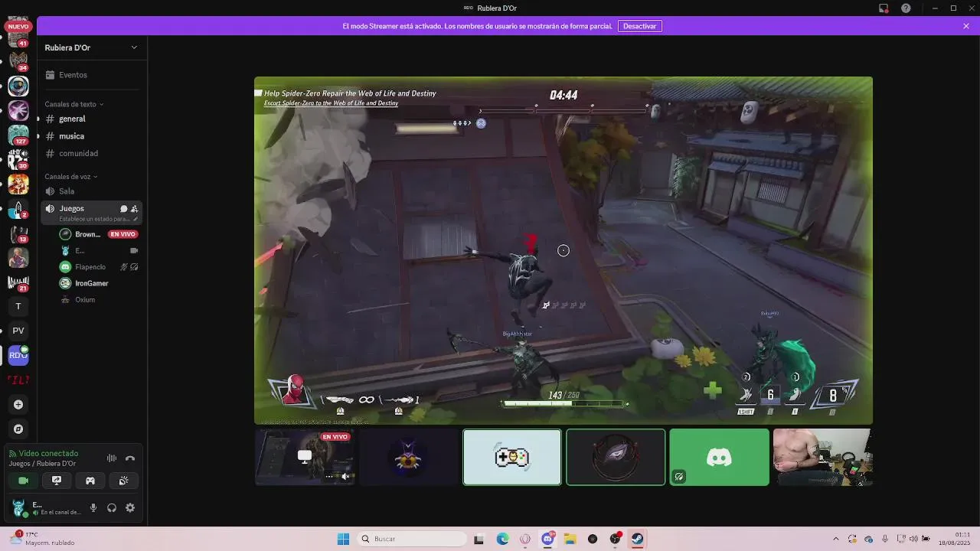Turn off camera in voice panel
Viewport: 980px width, 551px height.
[x=23, y=481]
